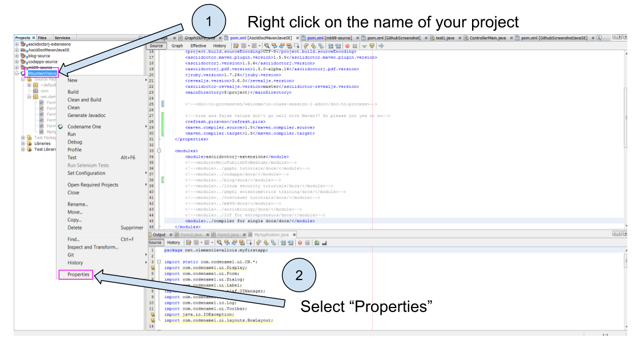
Task: Collapse import block fold in lower editor
Action: (x=159, y=262)
